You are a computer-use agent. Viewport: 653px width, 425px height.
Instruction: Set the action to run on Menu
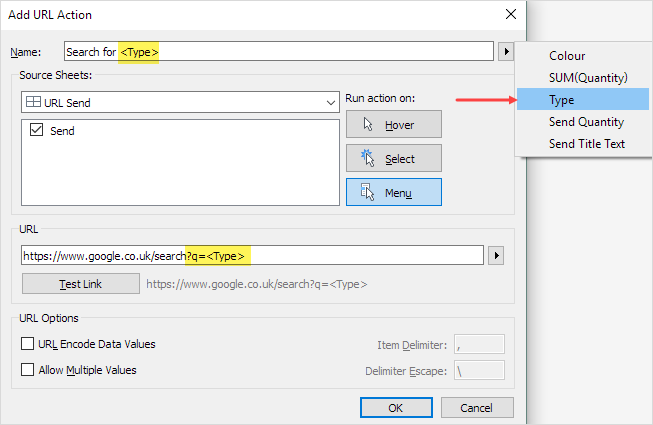pos(394,192)
